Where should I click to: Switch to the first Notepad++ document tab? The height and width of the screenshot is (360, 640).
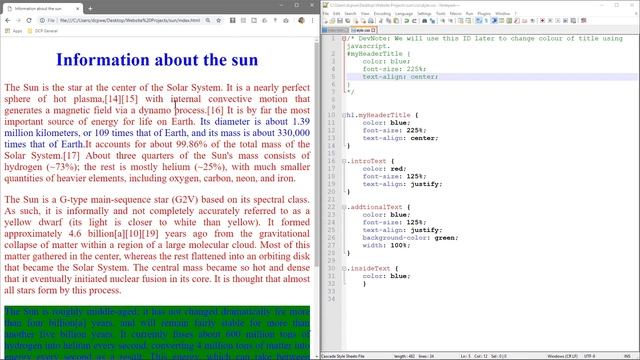pos(336,30)
